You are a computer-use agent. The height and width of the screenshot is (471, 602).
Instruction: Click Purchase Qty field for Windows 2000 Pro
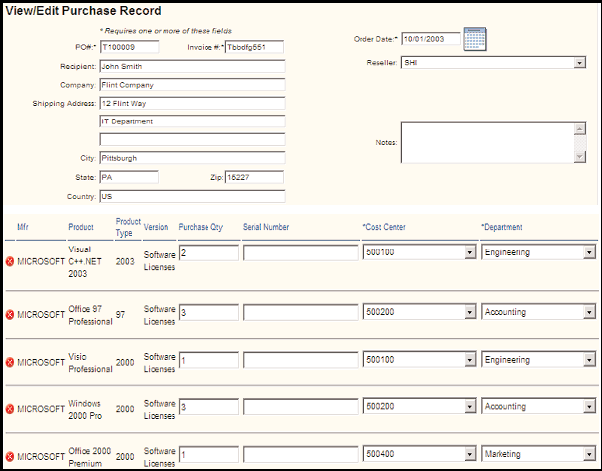209,407
